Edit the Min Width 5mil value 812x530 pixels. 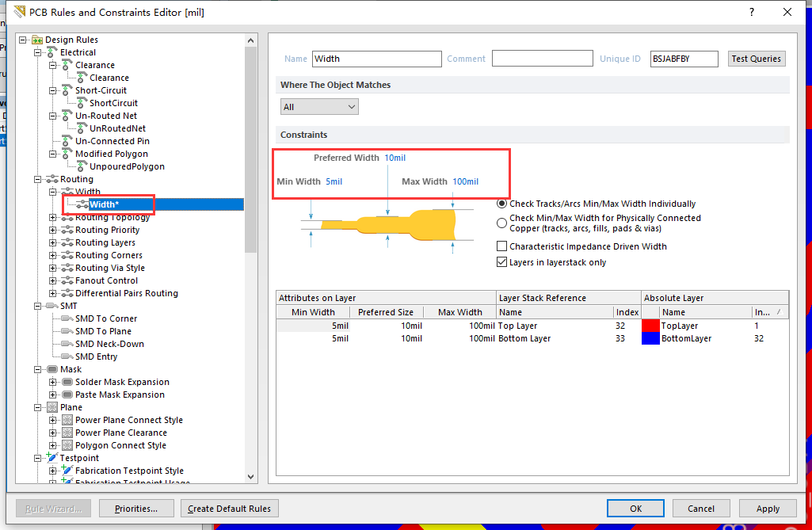pyautogui.click(x=334, y=182)
